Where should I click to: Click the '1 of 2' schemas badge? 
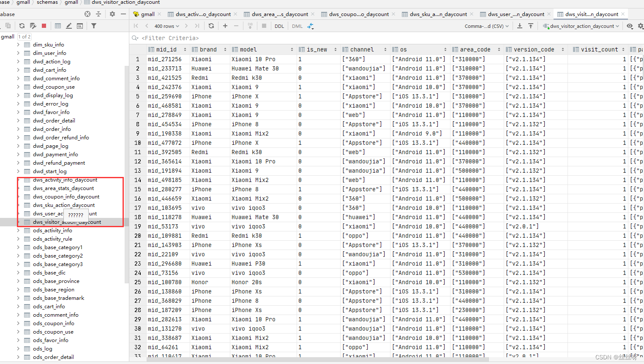24,37
